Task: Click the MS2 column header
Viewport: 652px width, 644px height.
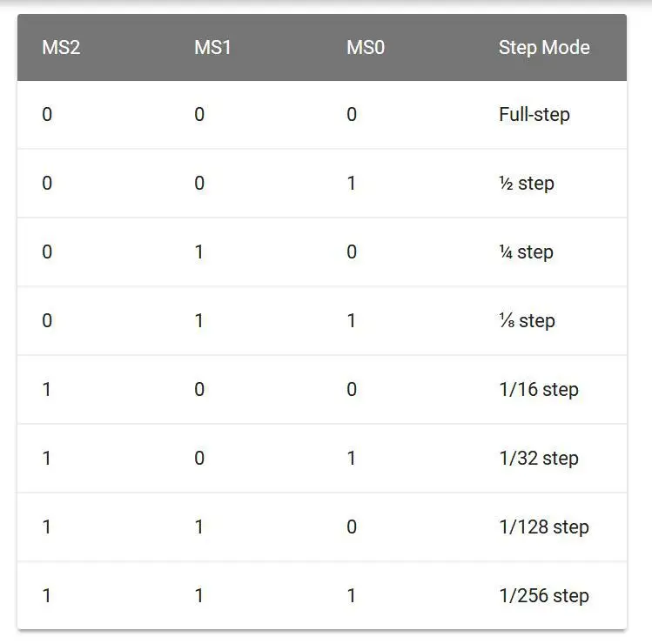Action: tap(61, 47)
